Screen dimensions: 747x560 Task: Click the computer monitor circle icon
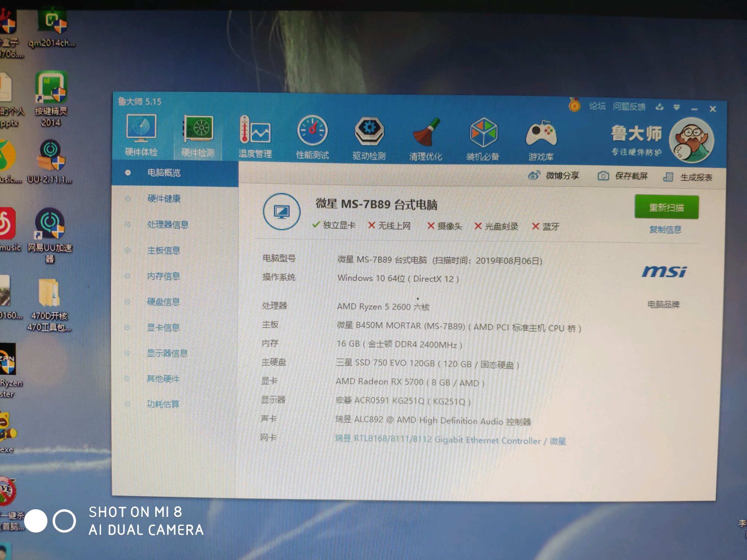(282, 212)
